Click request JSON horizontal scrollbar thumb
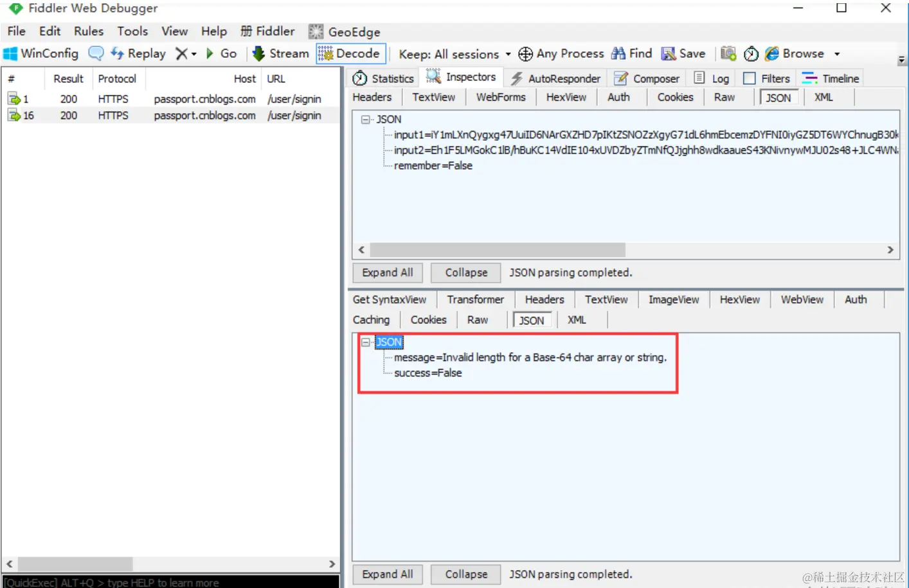909x588 pixels. click(x=498, y=249)
